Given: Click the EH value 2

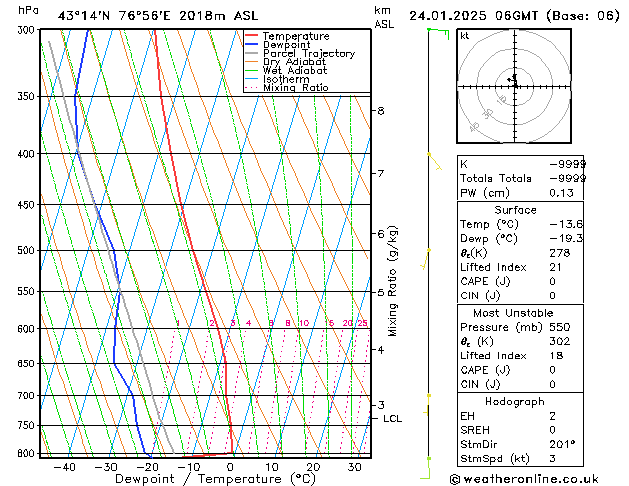Looking at the screenshot, I should click(x=552, y=416).
